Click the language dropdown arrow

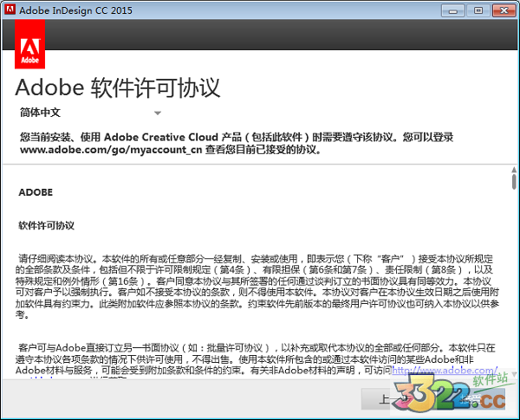tap(158, 113)
